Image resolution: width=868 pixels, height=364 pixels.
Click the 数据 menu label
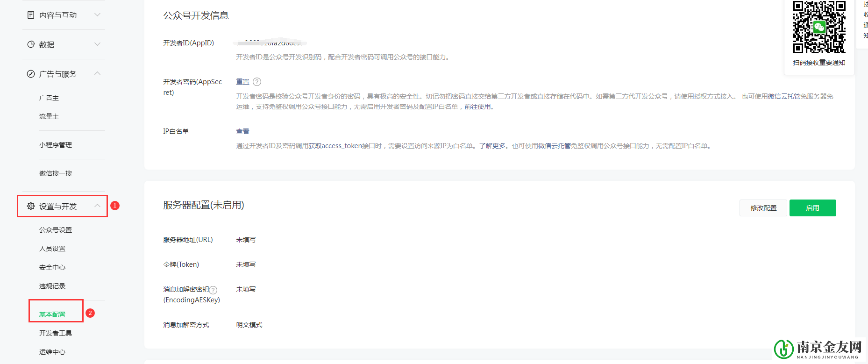[47, 44]
